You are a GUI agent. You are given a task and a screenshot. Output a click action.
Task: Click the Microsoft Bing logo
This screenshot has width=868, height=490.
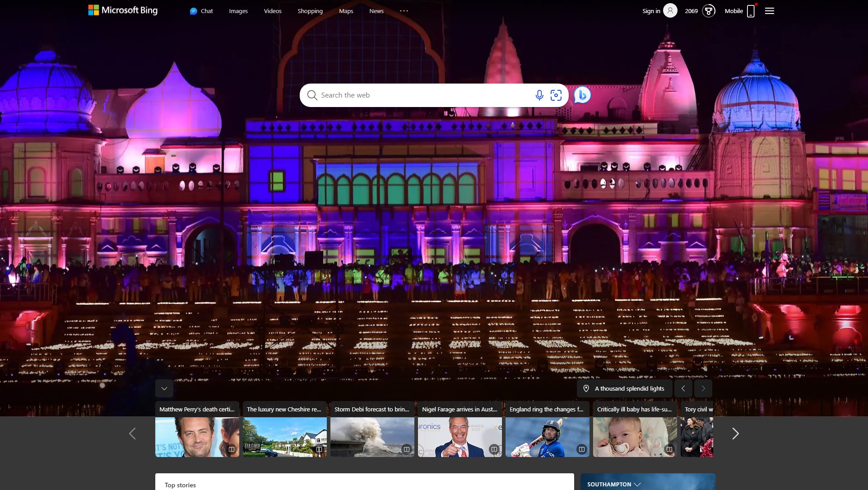123,10
